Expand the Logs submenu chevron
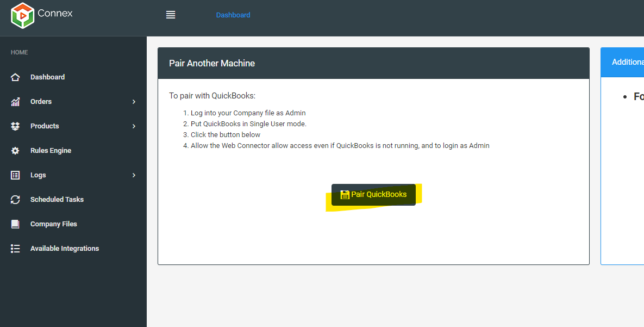 [134, 175]
